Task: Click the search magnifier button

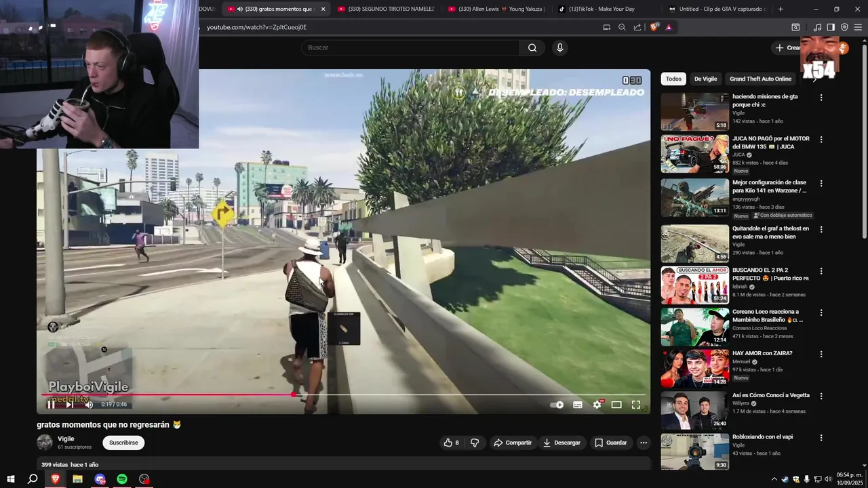Action: pos(532,47)
